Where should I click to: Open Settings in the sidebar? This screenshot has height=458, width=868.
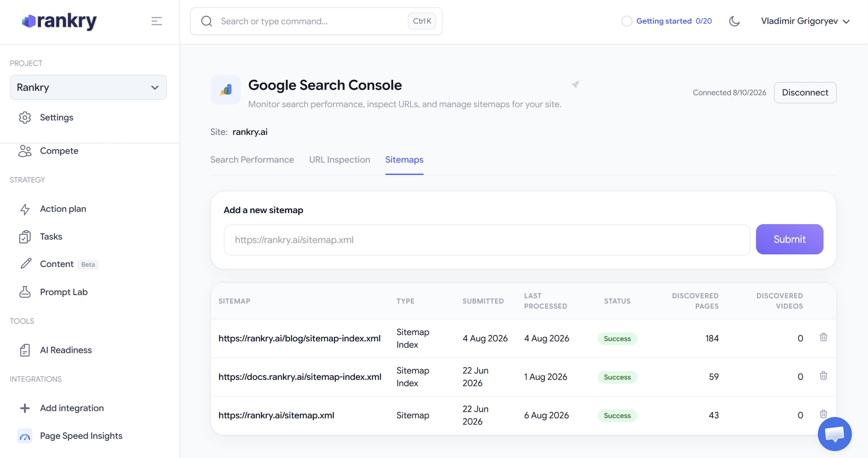[x=56, y=117]
